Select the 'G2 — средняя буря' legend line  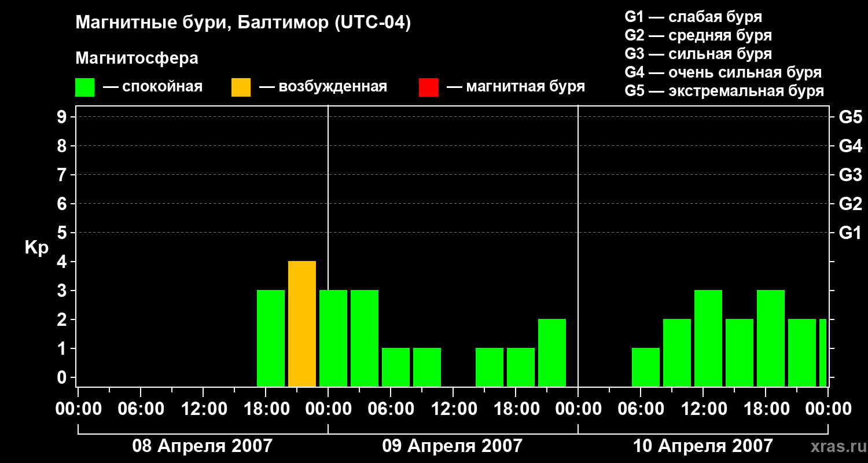tap(698, 35)
